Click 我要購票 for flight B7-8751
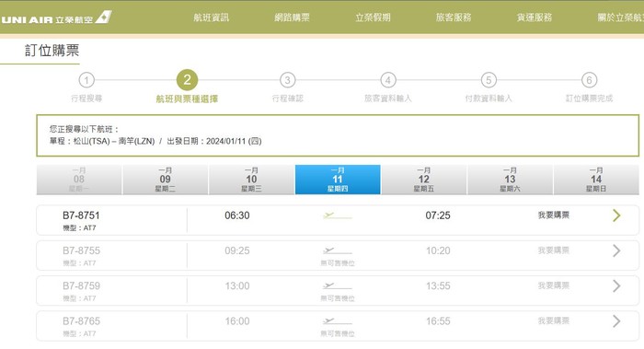The image size is (644, 349). coord(554,215)
